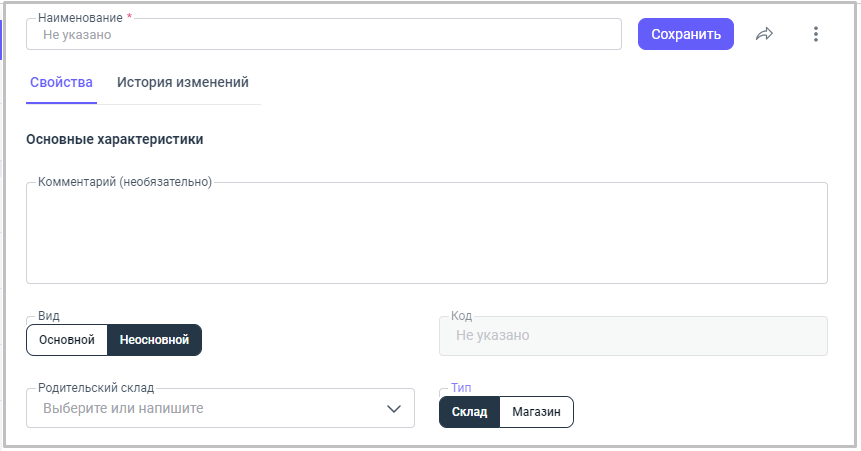The image size is (861, 451).
Task: Choose Склад as the Тип
Action: tap(469, 412)
